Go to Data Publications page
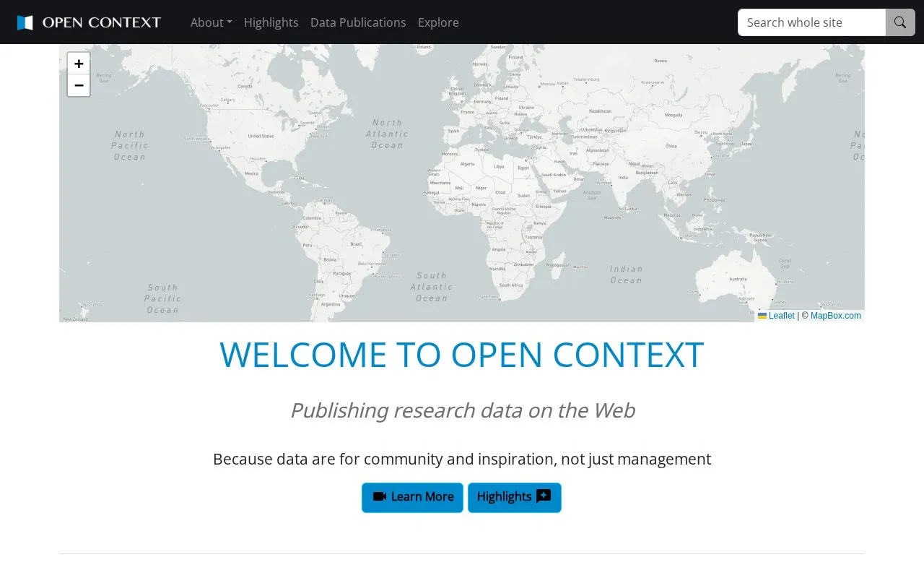 (358, 22)
